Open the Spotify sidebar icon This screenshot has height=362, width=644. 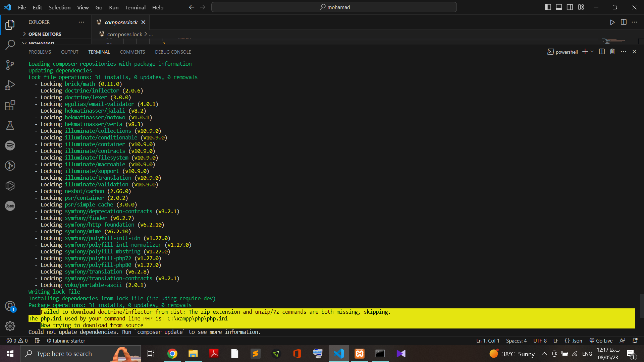[x=10, y=145]
